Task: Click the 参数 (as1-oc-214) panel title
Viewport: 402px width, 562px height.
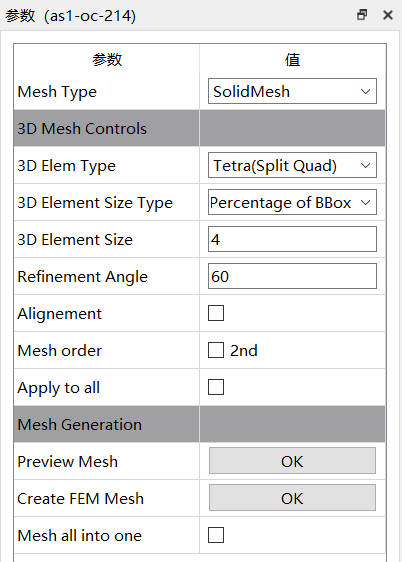Action: [71, 16]
